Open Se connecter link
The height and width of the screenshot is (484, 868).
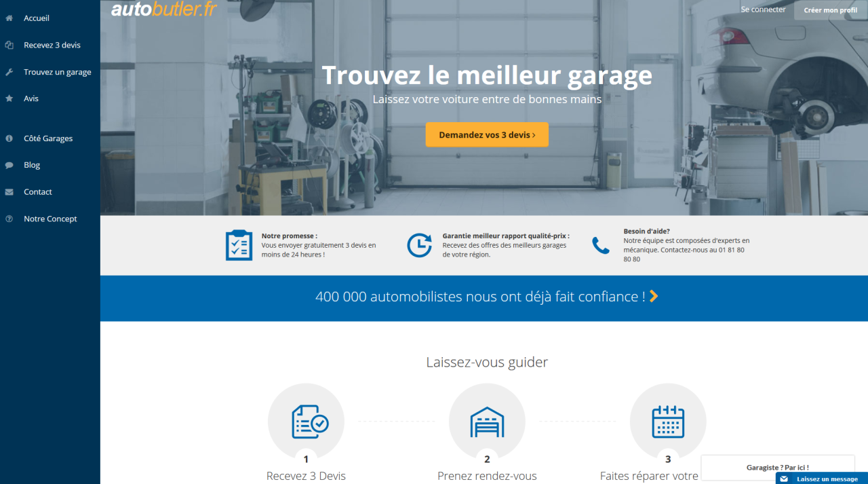(x=762, y=10)
